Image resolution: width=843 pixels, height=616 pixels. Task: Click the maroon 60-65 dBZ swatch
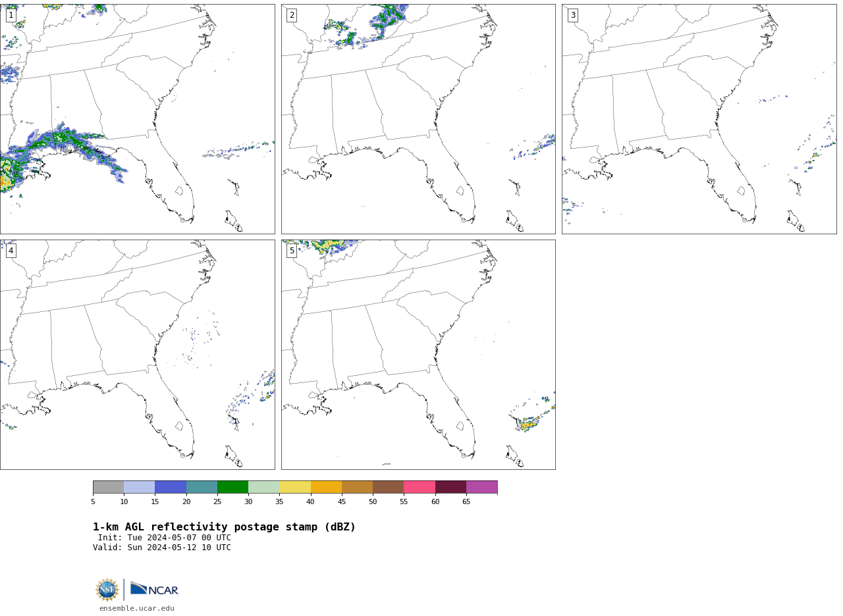pyautogui.click(x=450, y=487)
